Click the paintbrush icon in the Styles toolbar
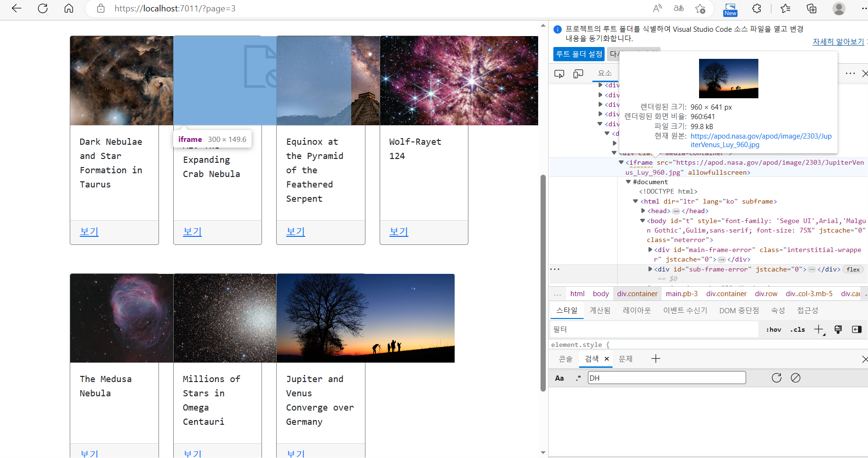Viewport: 868px width, 458px height. coord(838,329)
